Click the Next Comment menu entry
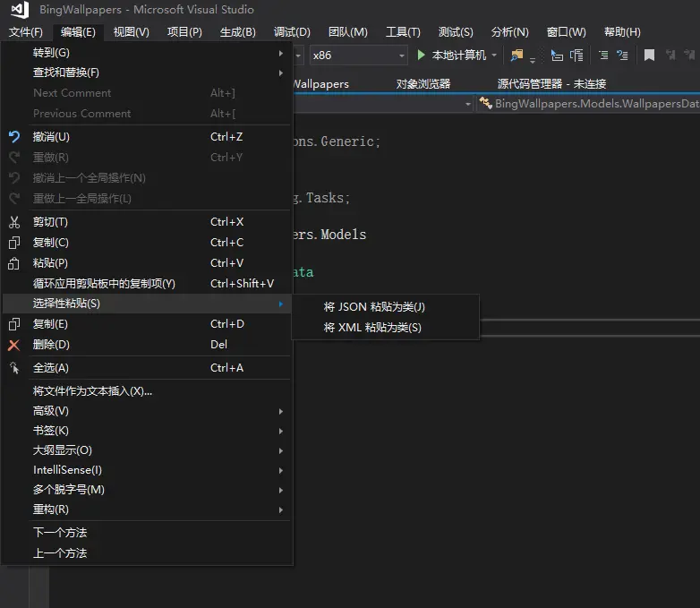The image size is (700, 608). 147,93
